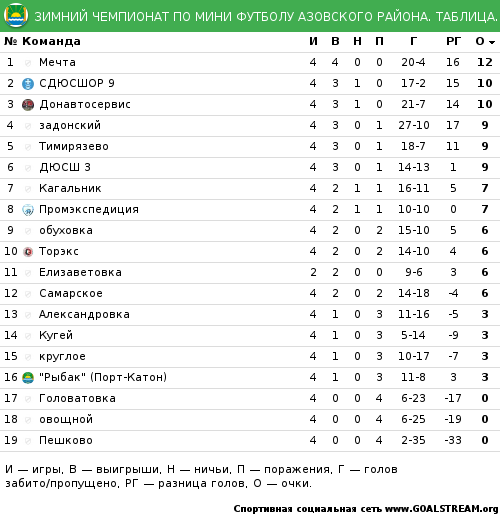The image size is (500, 515).
Task: Click the placeholder logo next to Пешково
Action: 28,441
